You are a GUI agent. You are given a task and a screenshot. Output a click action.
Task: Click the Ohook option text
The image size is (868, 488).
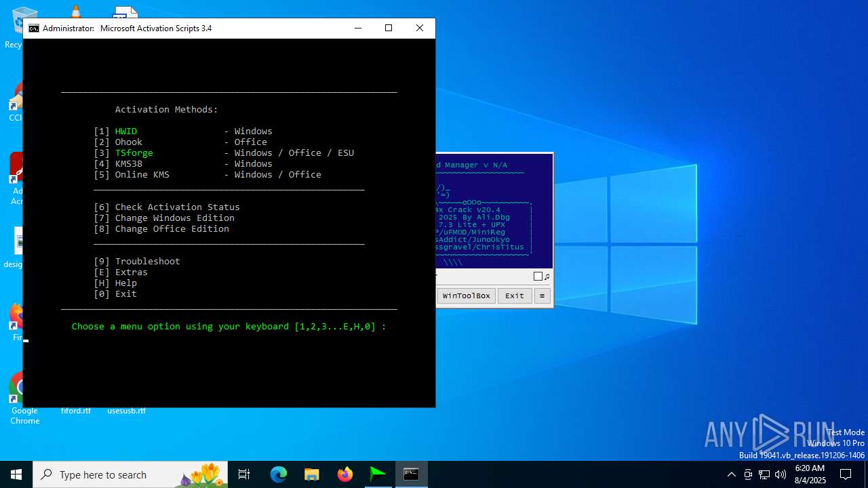(x=129, y=142)
